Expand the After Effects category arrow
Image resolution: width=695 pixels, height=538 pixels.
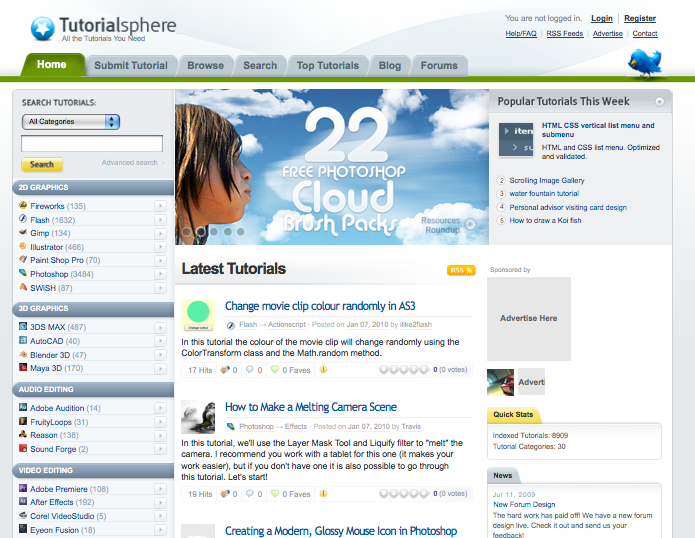[x=160, y=503]
